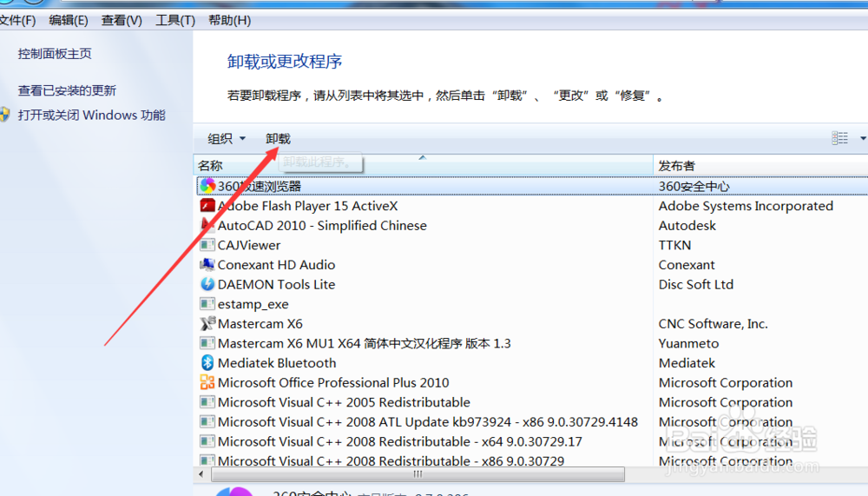Click the AutoCAD 2010 program icon
Image resolution: width=868 pixels, height=496 pixels.
[x=207, y=226]
